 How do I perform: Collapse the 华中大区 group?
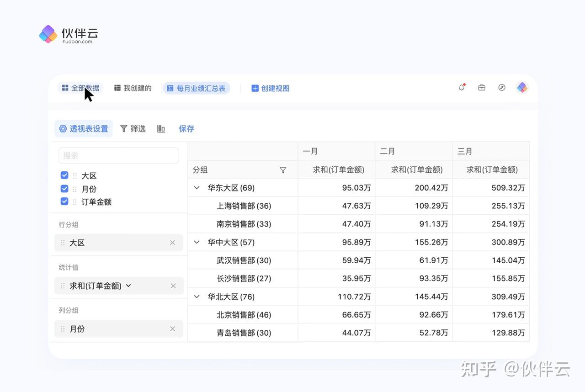(x=197, y=242)
